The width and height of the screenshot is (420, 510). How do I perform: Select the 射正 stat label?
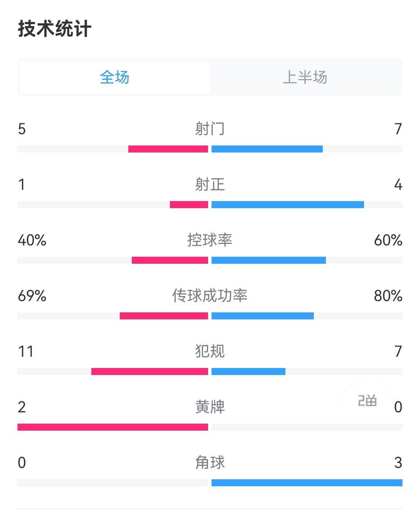[210, 184]
